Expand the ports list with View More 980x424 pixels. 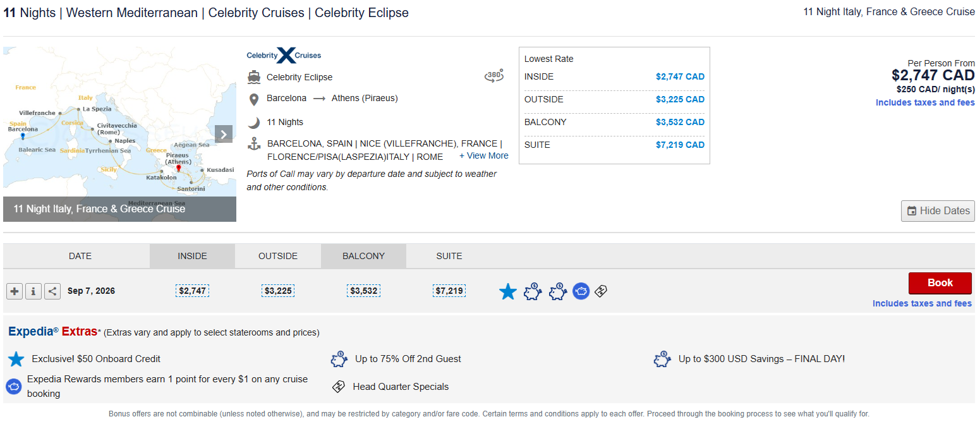coord(483,155)
